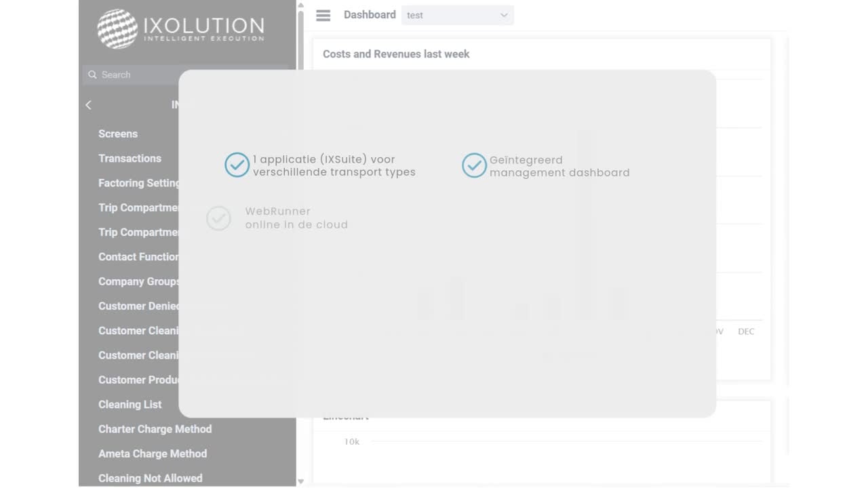Select Factoring Settings in the sidebar
The image size is (868, 488).
click(139, 183)
